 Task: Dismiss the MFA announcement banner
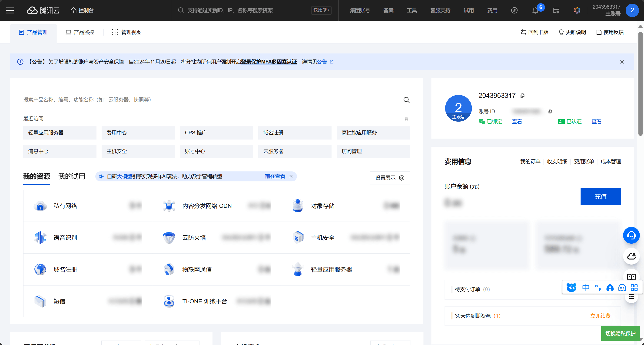622,62
